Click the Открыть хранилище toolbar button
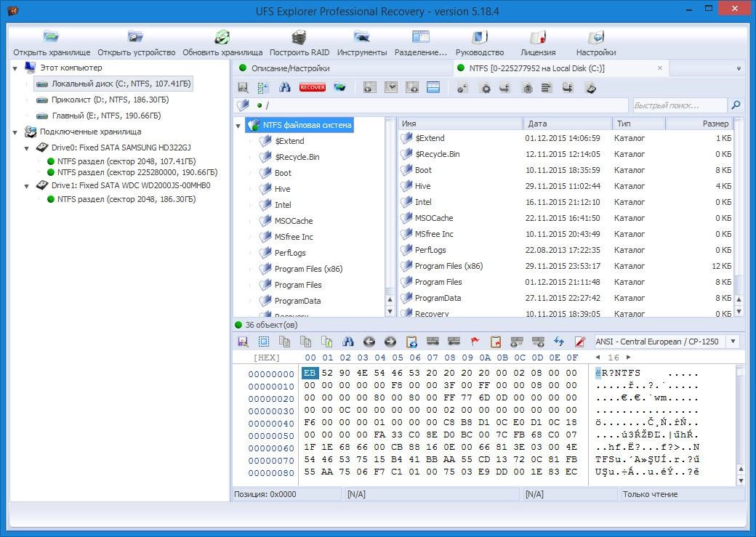756x537 pixels. [x=52, y=44]
